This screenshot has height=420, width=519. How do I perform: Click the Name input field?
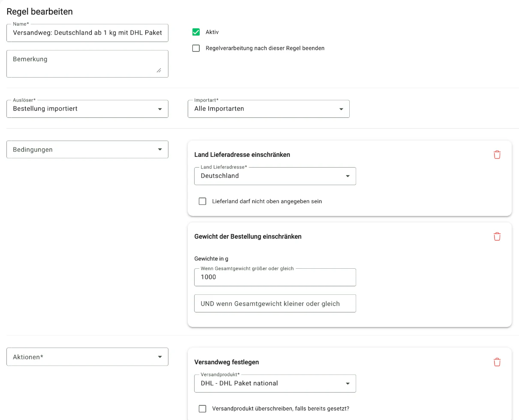(x=87, y=33)
